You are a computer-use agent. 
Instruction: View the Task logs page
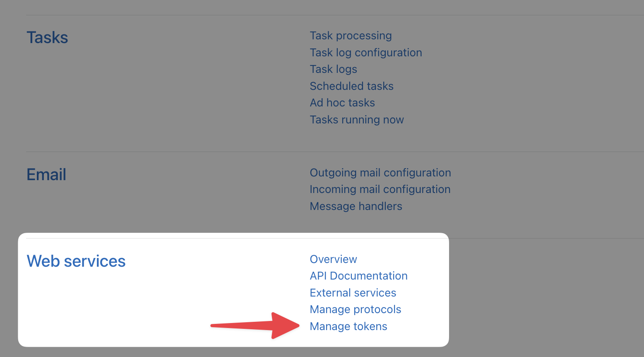click(x=333, y=69)
